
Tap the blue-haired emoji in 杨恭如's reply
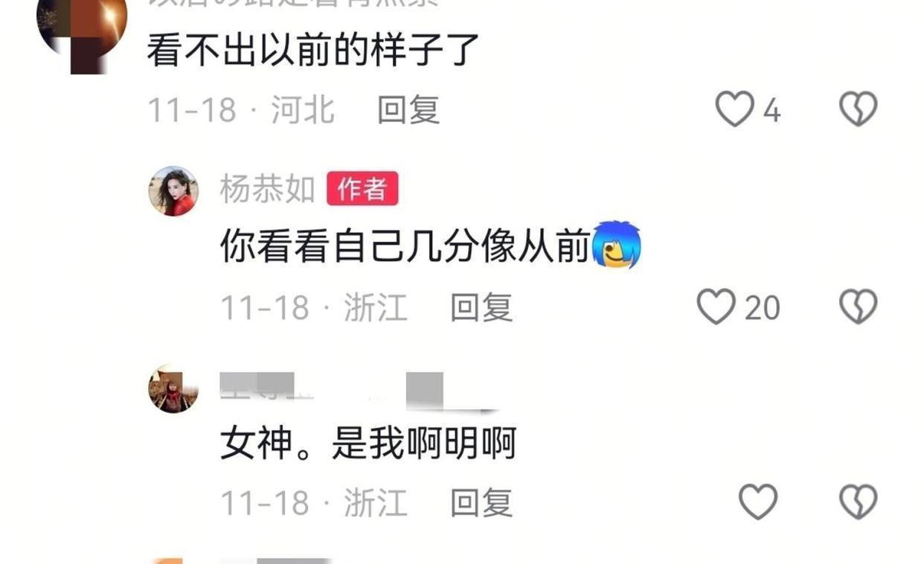click(x=617, y=245)
